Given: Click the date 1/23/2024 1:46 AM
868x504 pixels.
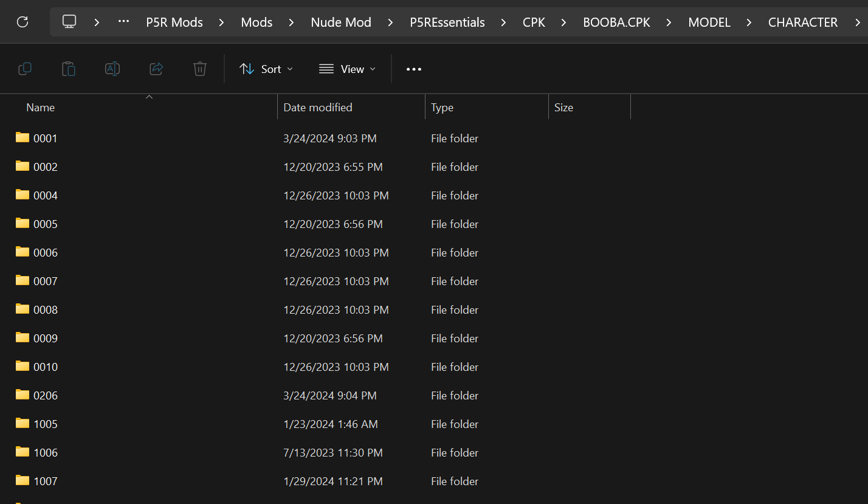Looking at the screenshot, I should click(331, 424).
